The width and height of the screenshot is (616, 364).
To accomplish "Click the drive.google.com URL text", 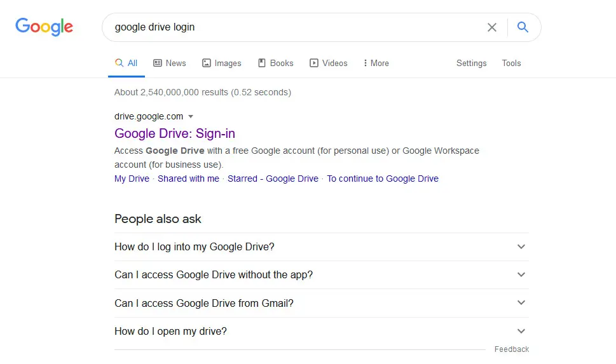I will [x=149, y=116].
